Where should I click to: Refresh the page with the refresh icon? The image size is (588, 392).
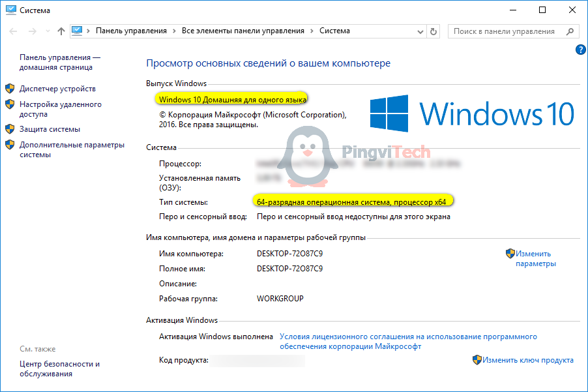[x=434, y=31]
